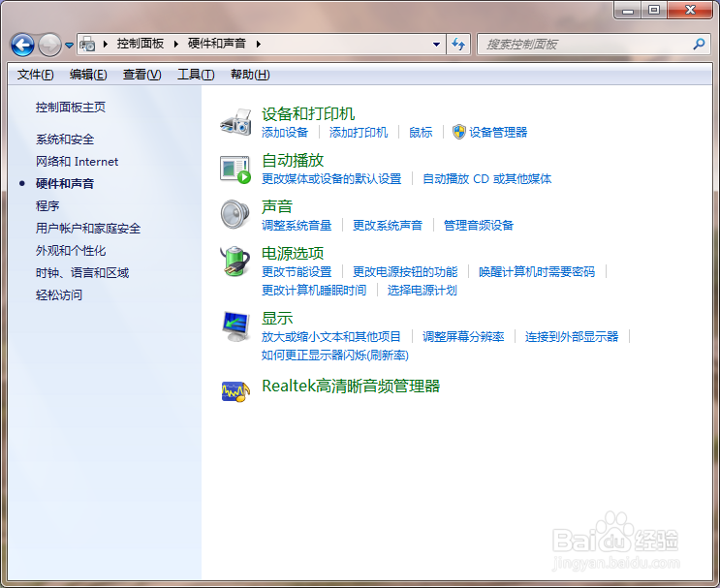Viewport: 720px width, 588px height.
Task: Click 更改计算机睡眠时间 link
Action: (314, 291)
